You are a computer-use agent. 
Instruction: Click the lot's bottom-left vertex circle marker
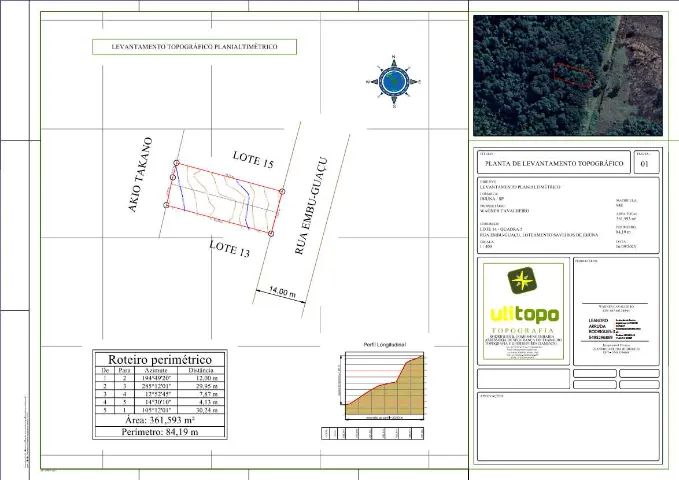pyautogui.click(x=166, y=205)
